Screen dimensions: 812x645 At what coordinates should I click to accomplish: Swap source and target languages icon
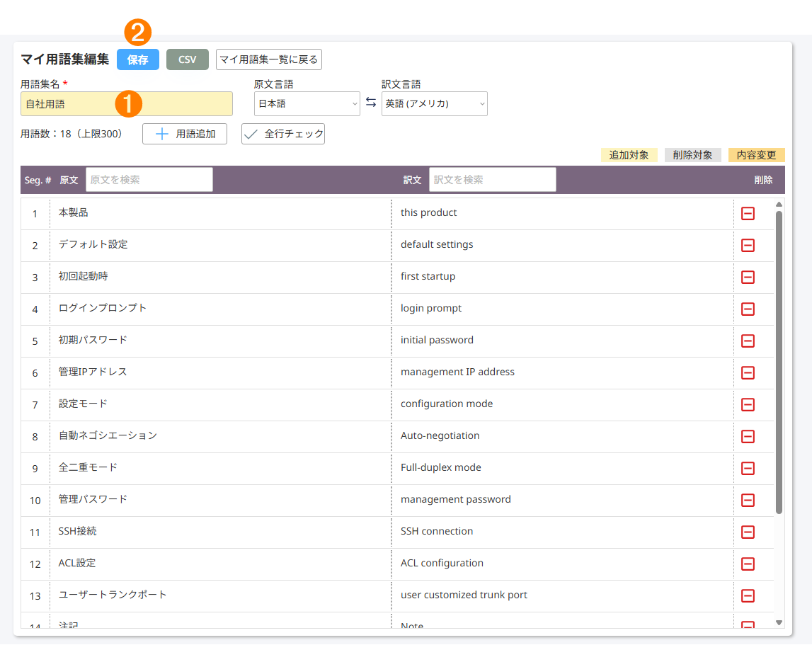pos(371,103)
